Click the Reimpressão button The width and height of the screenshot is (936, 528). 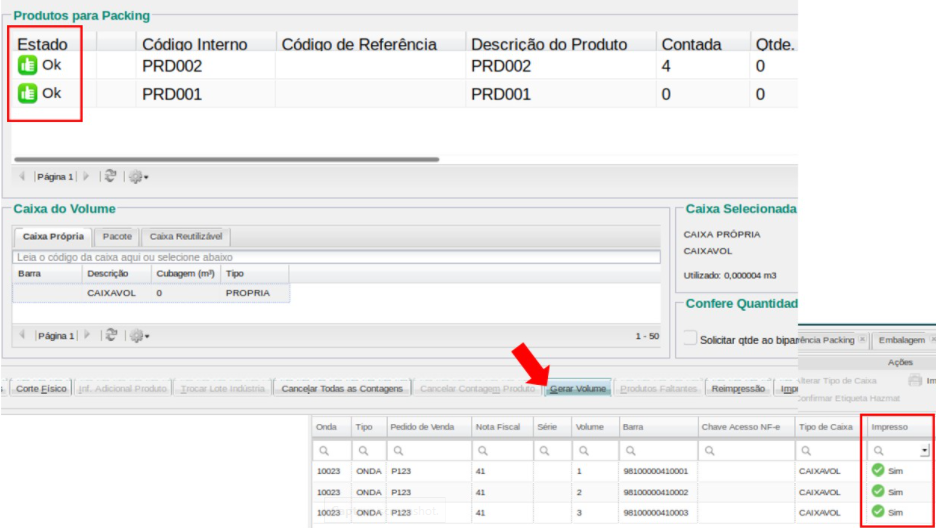point(738,389)
